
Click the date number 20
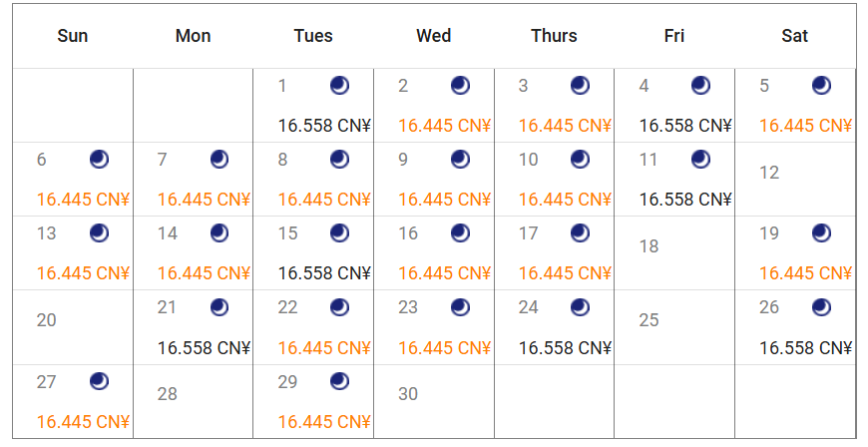(47, 320)
